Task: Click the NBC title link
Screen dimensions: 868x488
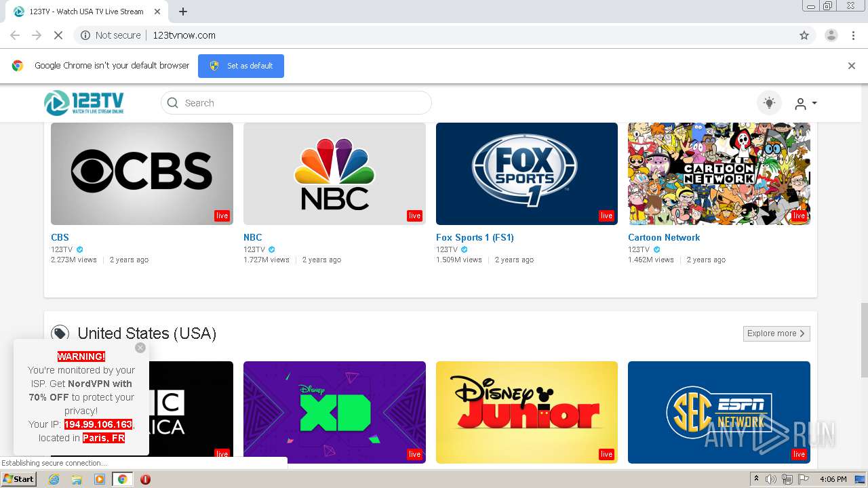Action: point(252,237)
